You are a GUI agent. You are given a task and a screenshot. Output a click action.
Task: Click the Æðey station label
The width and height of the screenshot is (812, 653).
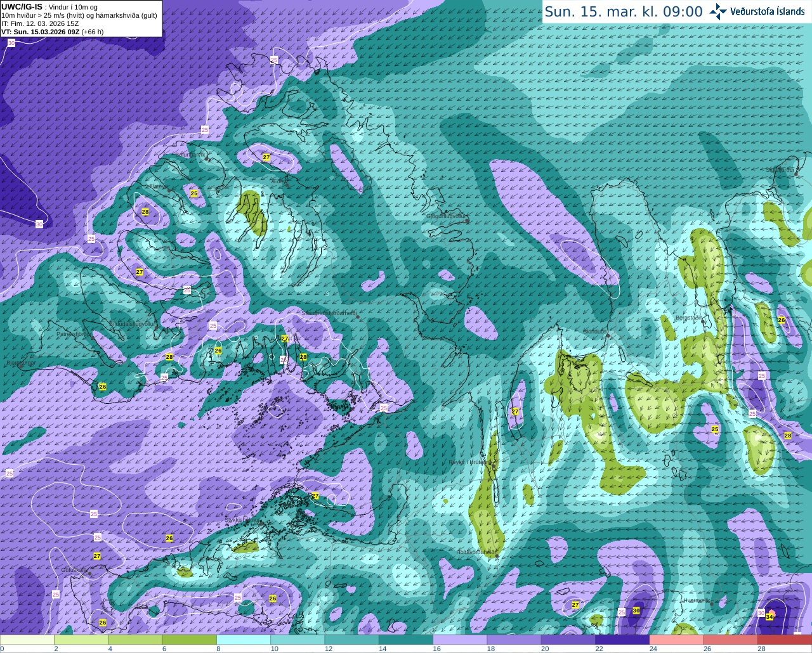278,181
